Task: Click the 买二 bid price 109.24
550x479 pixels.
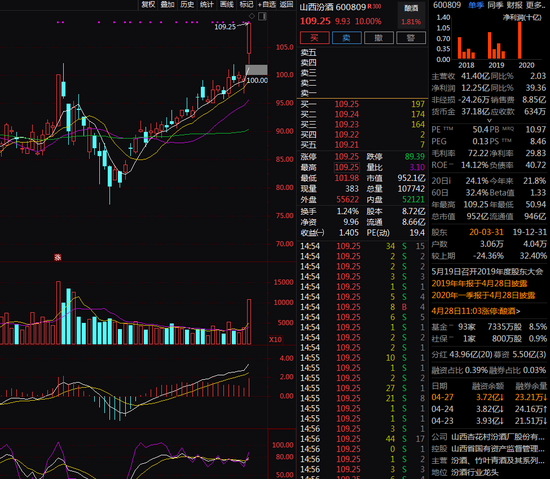Action: tap(347, 114)
